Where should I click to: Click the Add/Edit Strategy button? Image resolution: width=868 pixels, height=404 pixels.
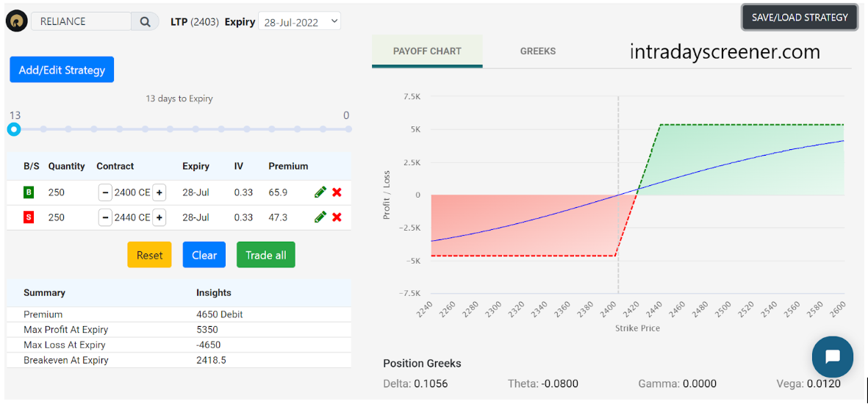pyautogui.click(x=62, y=70)
